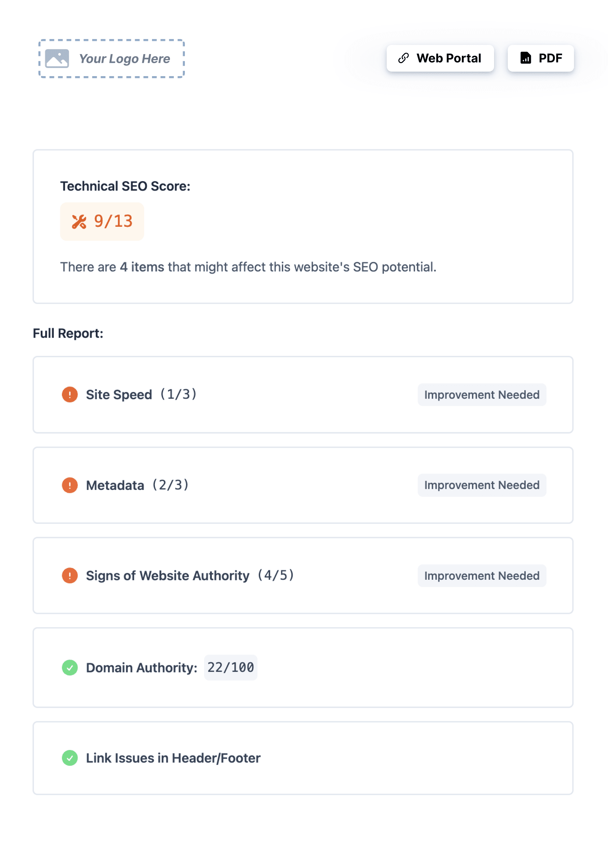Click the green checkmark beside Domain Authority
This screenshot has height=868, width=608.
tap(70, 667)
